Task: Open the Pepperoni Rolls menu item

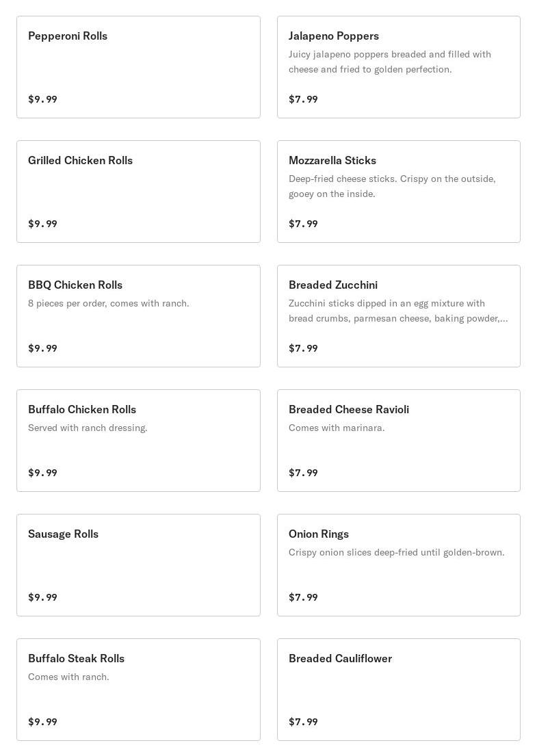Action: 138,67
